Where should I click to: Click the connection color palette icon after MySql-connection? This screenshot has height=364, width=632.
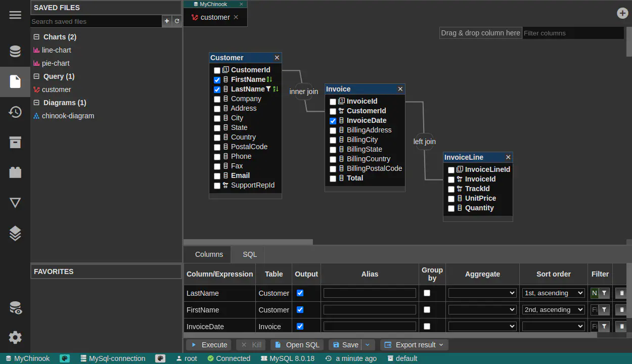160,358
